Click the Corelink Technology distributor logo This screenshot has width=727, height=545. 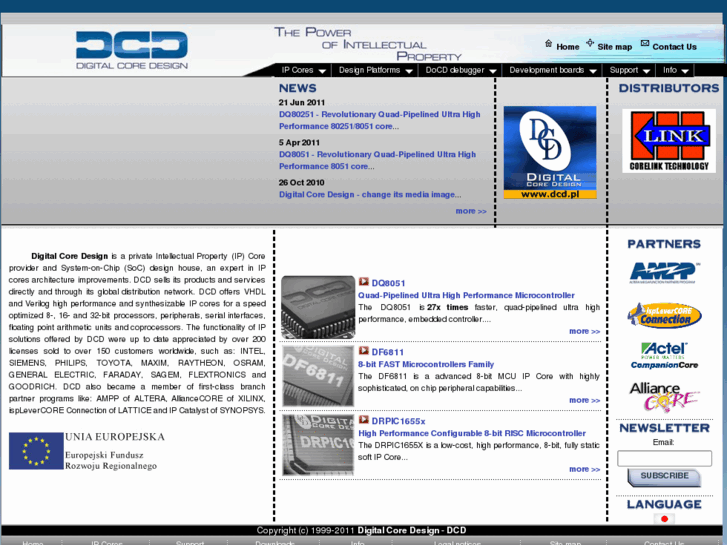pyautogui.click(x=669, y=141)
